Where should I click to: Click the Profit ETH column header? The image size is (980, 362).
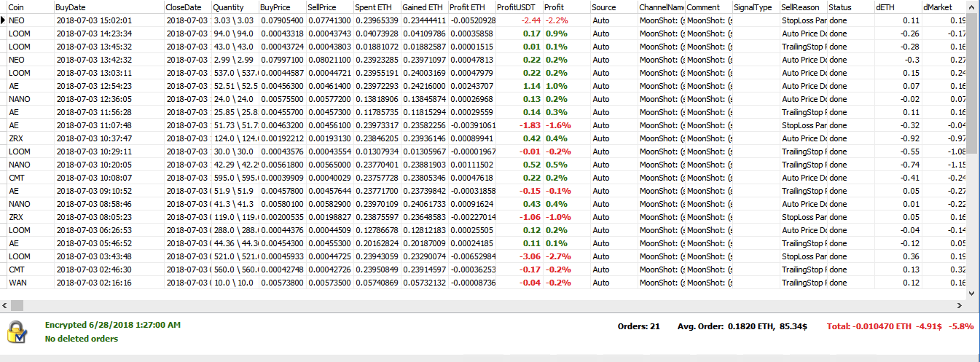(471, 7)
